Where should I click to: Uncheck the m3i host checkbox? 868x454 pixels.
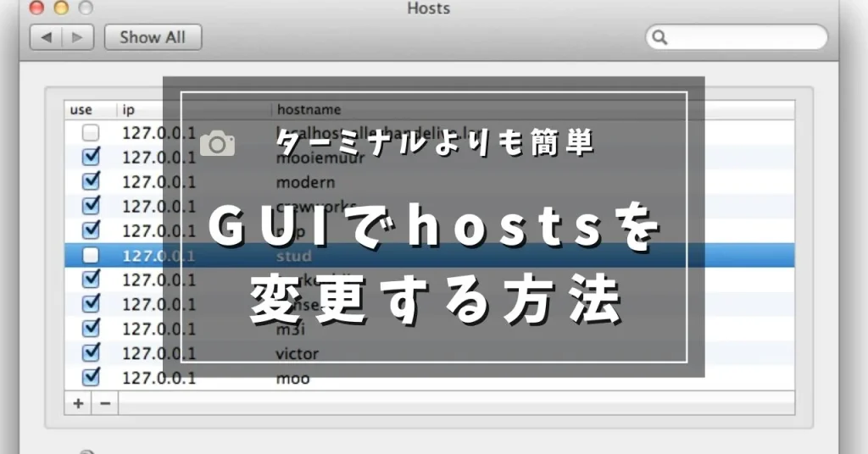pos(91,328)
